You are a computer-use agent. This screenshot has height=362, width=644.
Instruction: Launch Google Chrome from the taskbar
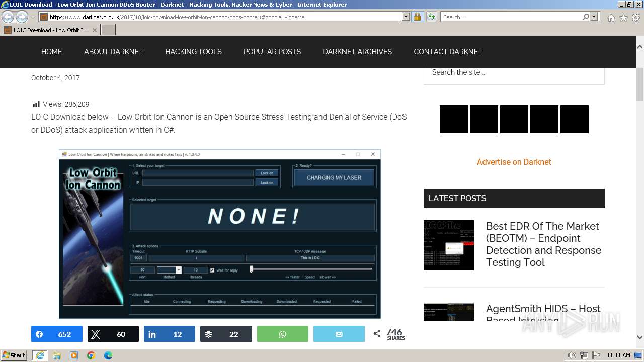point(91,355)
